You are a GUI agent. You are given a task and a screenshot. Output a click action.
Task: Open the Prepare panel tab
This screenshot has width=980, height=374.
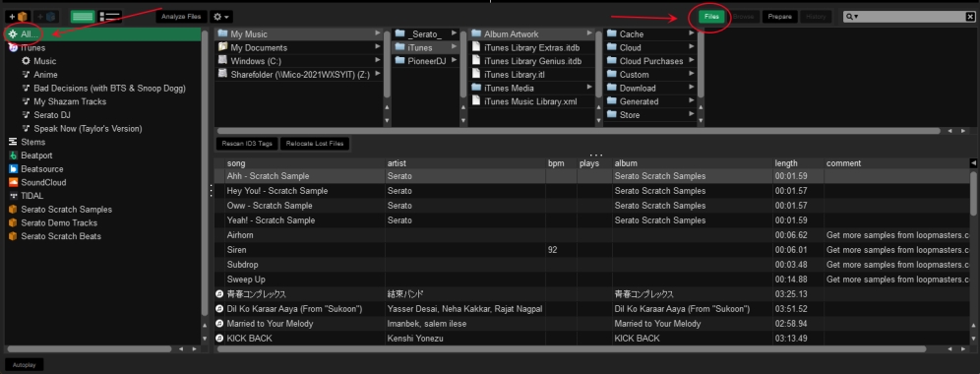coord(779,17)
